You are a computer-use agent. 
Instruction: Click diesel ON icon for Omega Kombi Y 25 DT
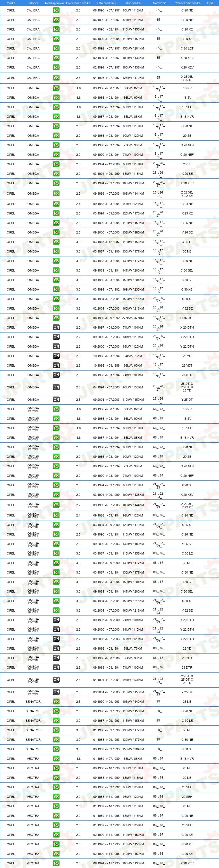(56, 692)
